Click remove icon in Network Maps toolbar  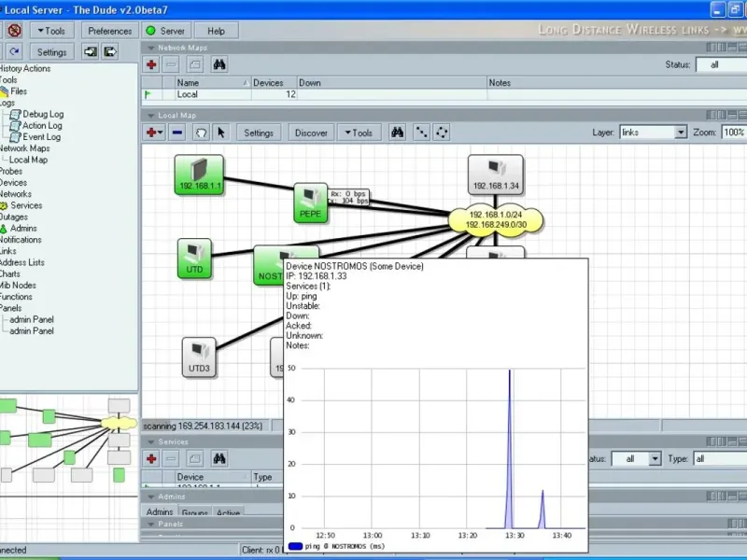coord(172,64)
